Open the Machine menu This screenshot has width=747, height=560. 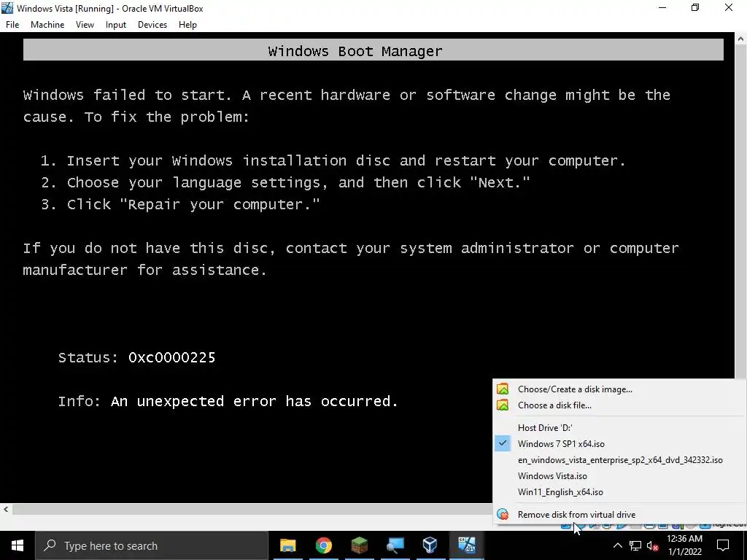(x=47, y=25)
